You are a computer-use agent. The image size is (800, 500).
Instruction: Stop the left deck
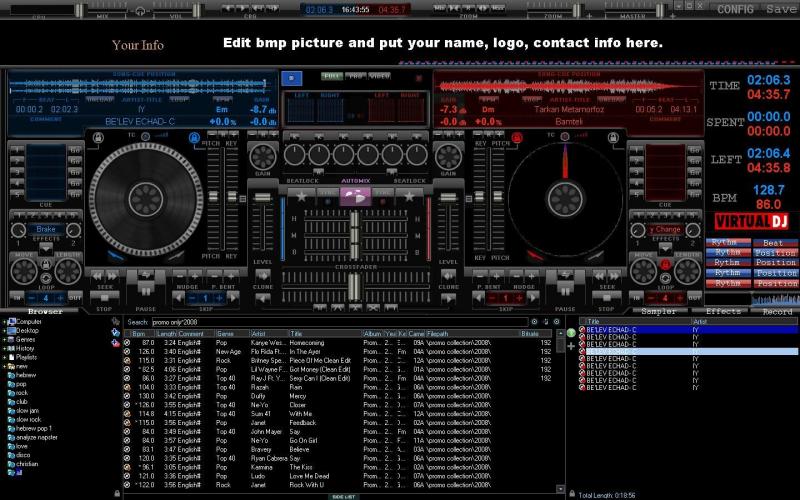104,297
